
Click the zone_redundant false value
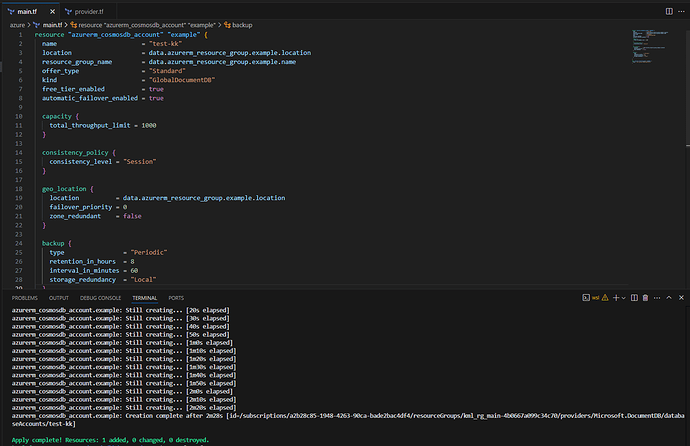pyautogui.click(x=132, y=216)
